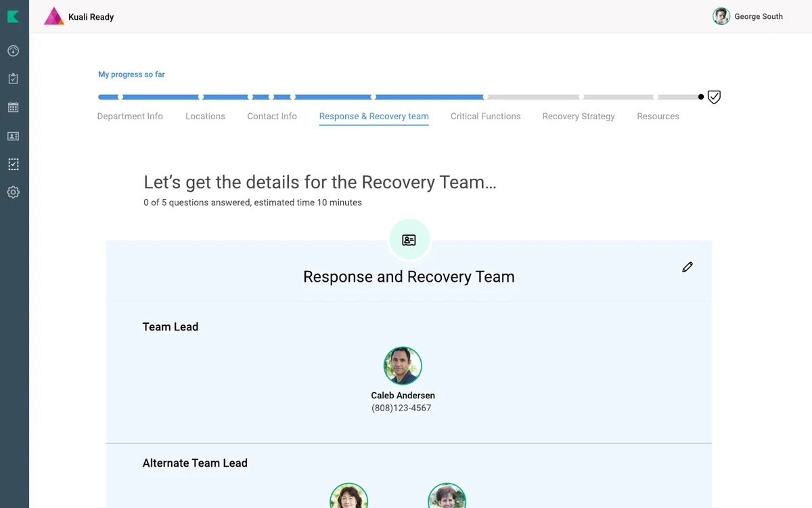Click the Kuali Ready title text
Image resolution: width=812 pixels, height=508 pixels.
[x=91, y=17]
